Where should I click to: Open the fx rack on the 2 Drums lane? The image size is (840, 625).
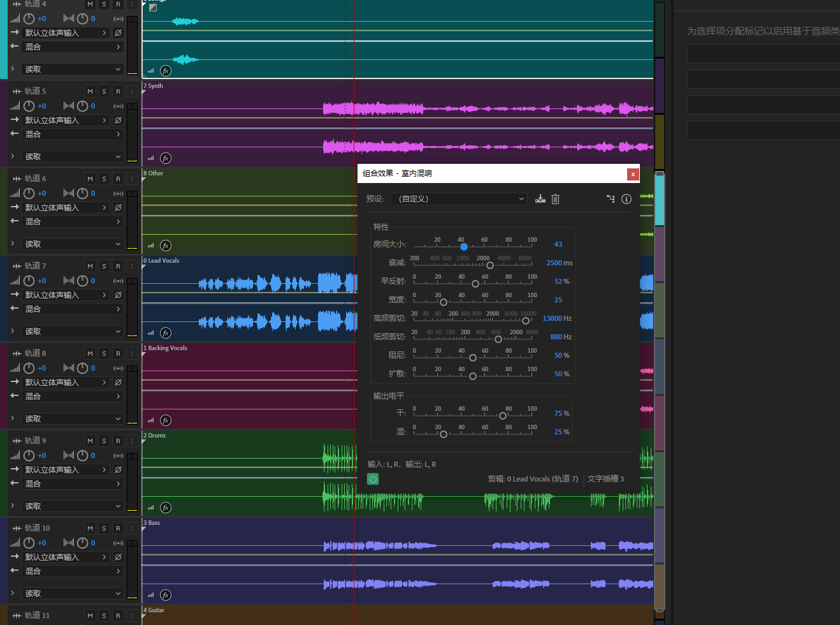(166, 508)
